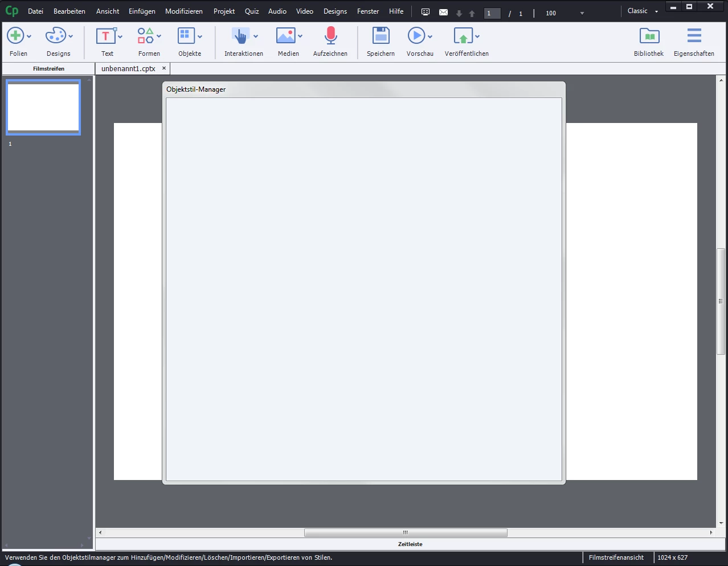
Task: Open the Zeitleiste timeline panel
Action: tap(410, 544)
